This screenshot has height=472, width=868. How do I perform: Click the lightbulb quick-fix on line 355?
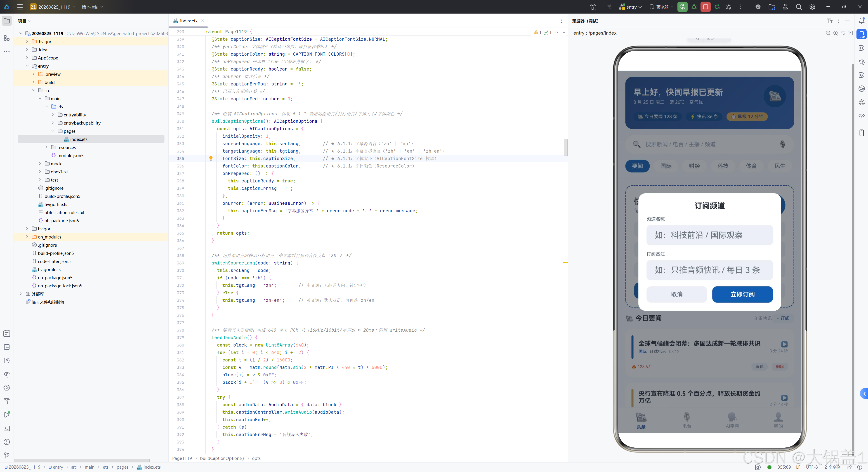coord(211,158)
